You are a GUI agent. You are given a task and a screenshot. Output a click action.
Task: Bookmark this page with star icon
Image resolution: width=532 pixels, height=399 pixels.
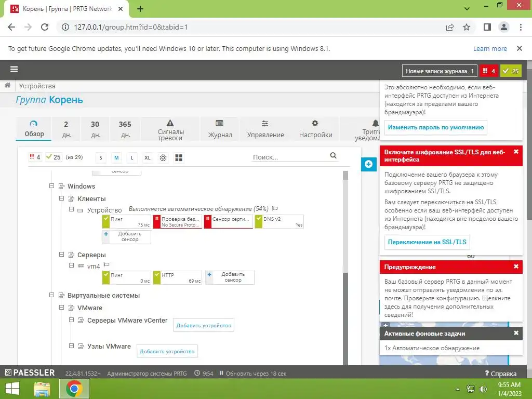tap(467, 27)
